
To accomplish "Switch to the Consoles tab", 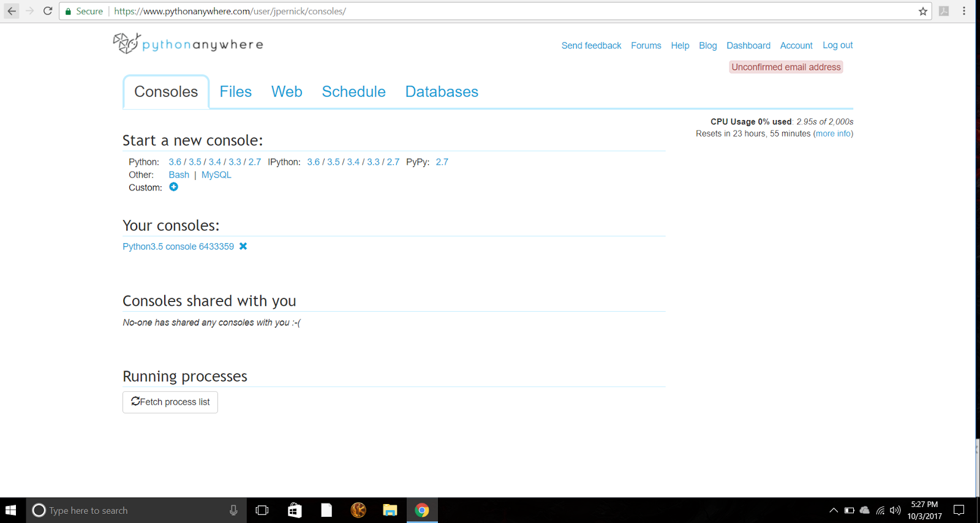I will point(166,92).
